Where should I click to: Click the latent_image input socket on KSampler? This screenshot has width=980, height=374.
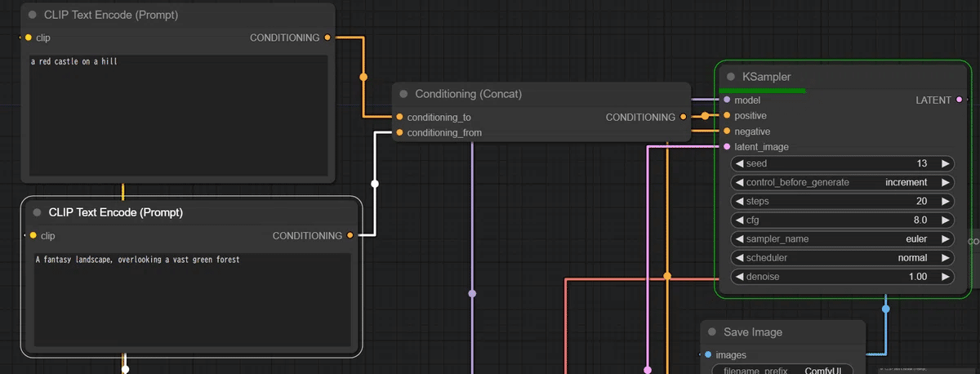click(727, 147)
